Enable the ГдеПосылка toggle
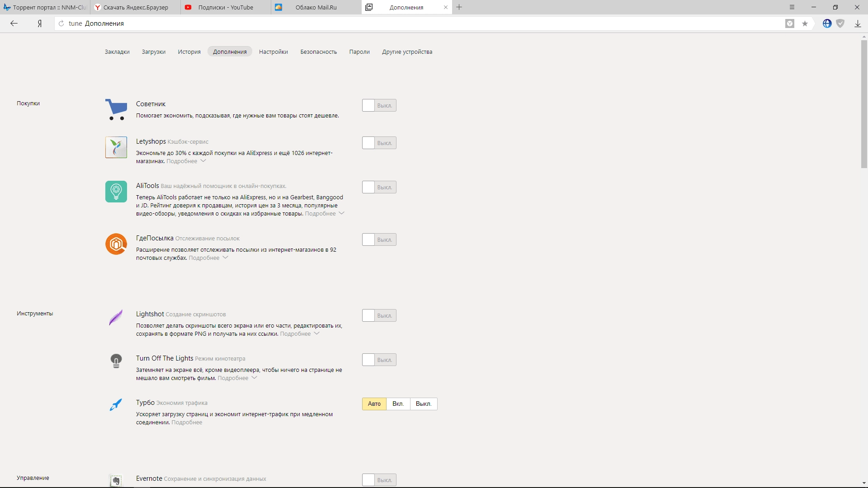The height and width of the screenshot is (488, 868). (x=379, y=239)
